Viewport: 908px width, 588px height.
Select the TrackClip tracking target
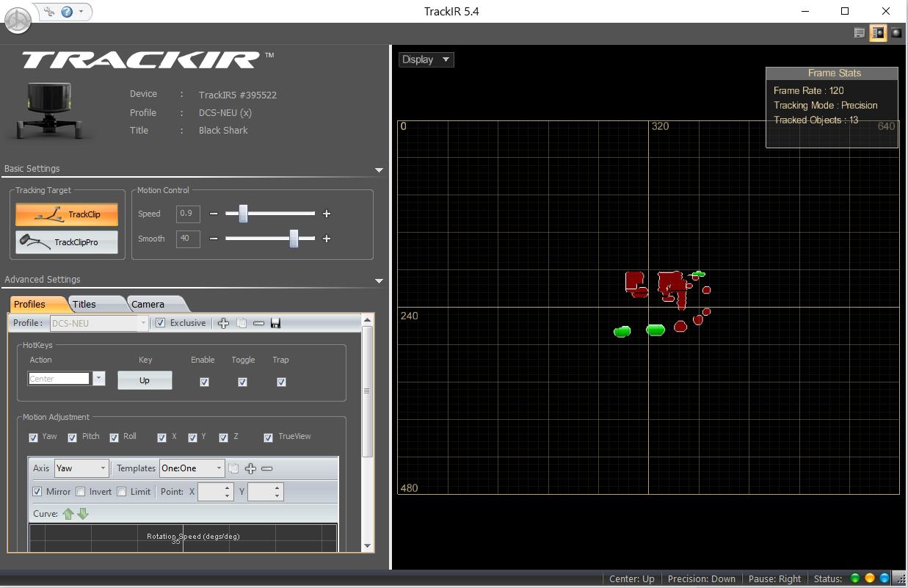point(67,214)
